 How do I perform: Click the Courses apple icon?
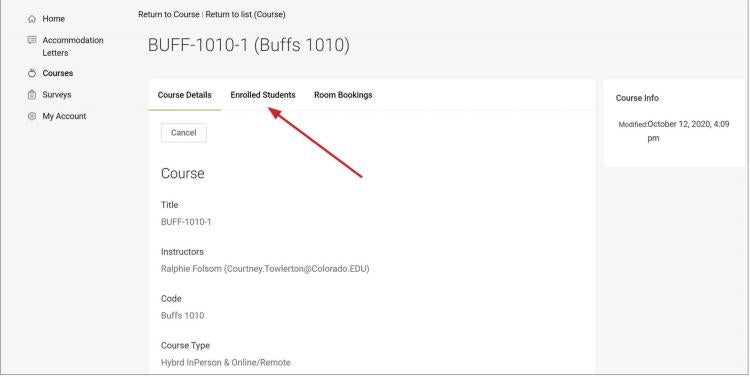click(x=32, y=73)
